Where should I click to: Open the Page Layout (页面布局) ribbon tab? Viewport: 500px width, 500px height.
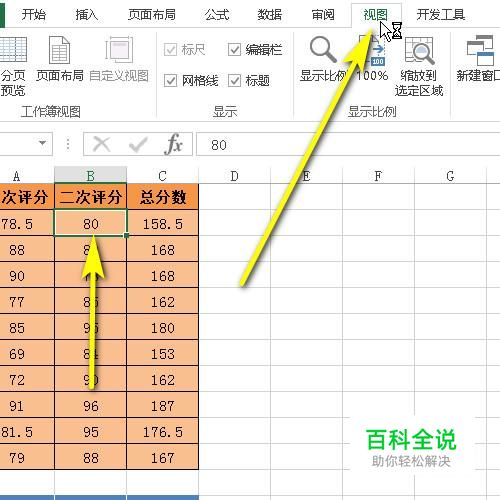(152, 15)
